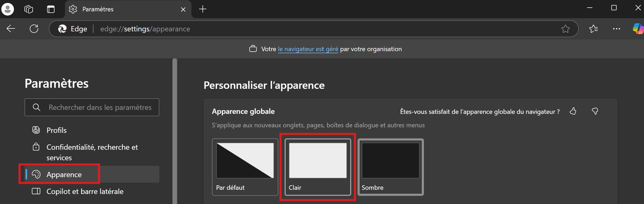Focus the 'Rechercher dans les paramètres' search box

pos(92,107)
